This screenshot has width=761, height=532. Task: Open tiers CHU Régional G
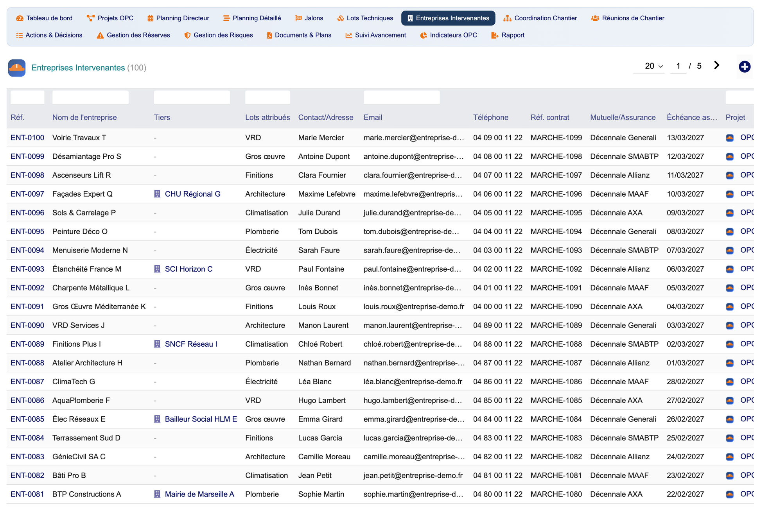192,194
